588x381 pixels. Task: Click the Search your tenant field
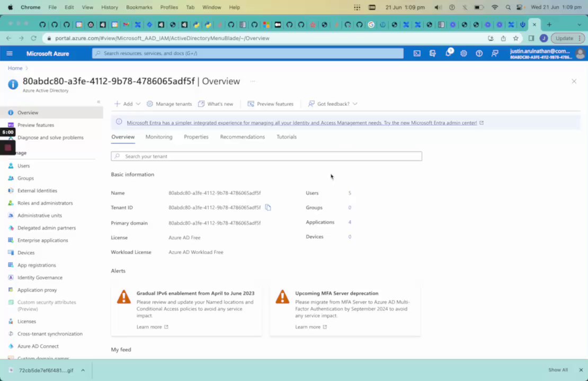point(266,156)
